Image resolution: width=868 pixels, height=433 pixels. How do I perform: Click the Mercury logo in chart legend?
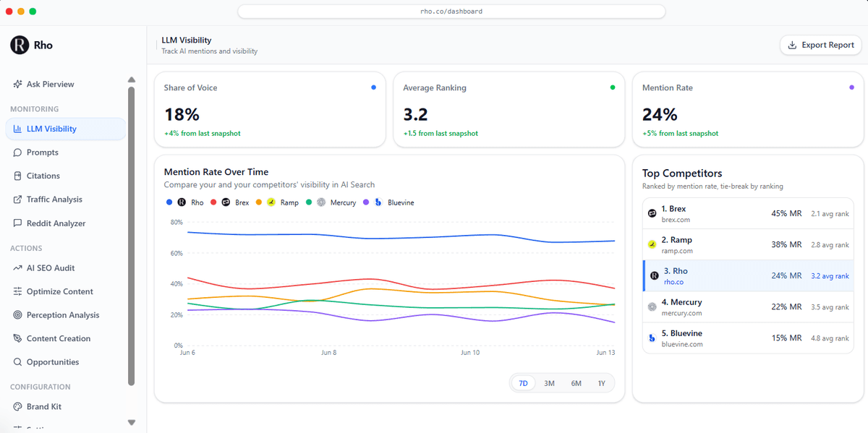click(x=320, y=202)
